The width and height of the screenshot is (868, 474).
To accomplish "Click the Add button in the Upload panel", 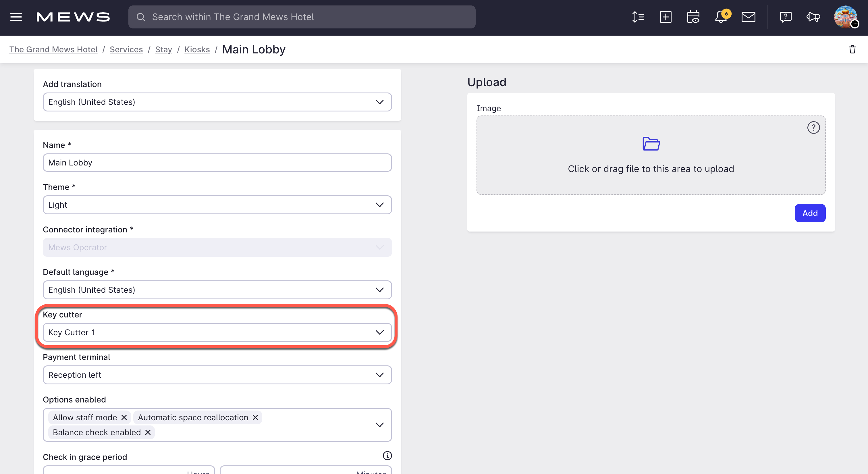I will point(810,213).
